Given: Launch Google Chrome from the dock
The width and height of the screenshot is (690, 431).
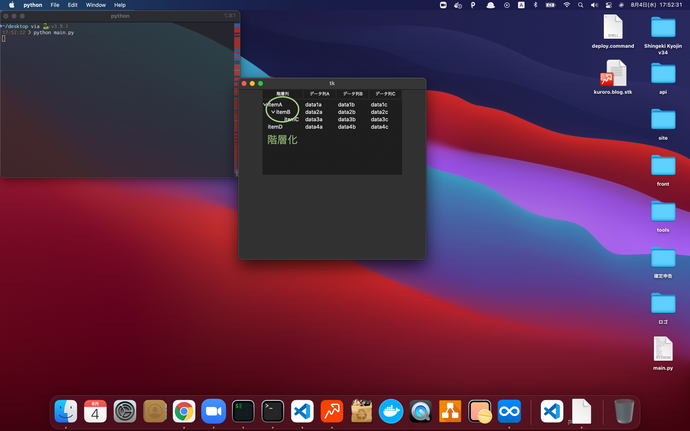Looking at the screenshot, I should tap(184, 411).
